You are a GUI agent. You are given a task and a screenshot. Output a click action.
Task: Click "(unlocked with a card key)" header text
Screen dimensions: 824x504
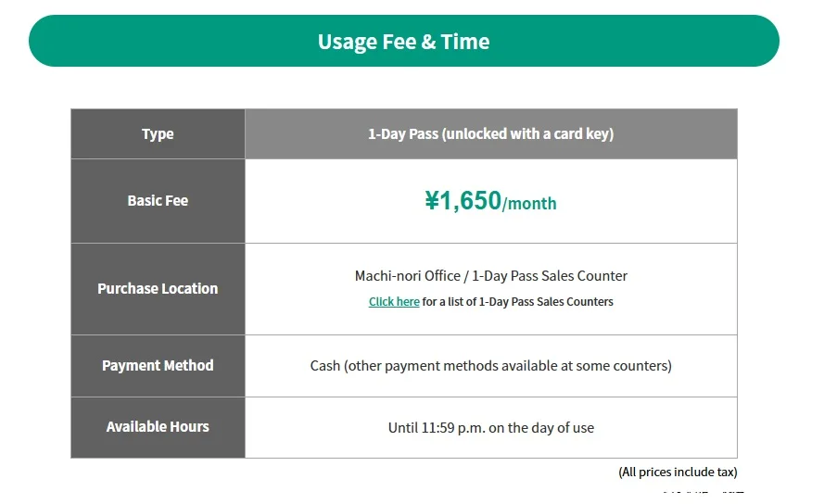527,134
